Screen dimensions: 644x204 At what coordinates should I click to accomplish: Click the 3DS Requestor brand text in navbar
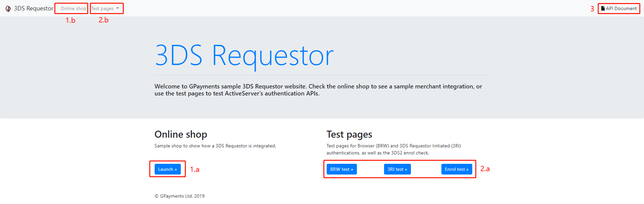point(34,9)
